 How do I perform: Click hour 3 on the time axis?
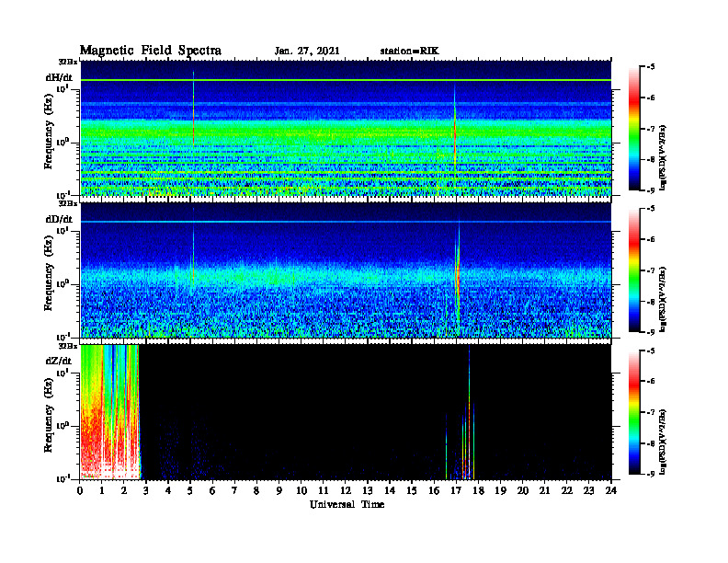point(146,491)
